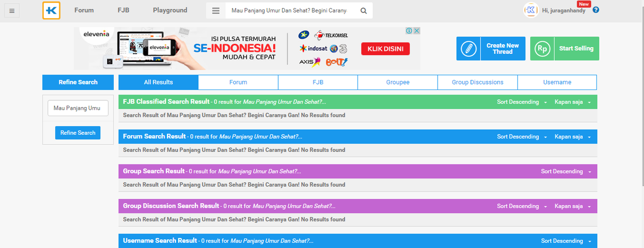The width and height of the screenshot is (644, 248).
Task: Open the hamburger sidebar menu
Action: [12, 11]
